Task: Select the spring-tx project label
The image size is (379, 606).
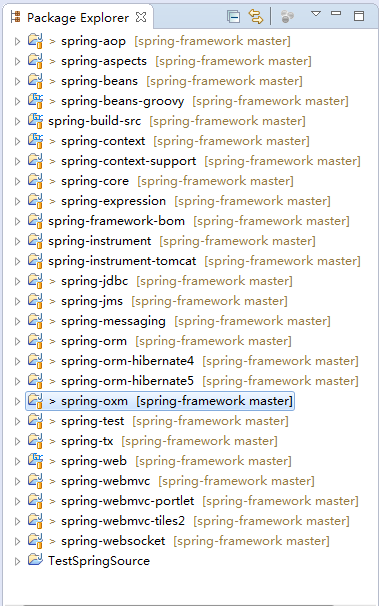Action: [x=87, y=441]
